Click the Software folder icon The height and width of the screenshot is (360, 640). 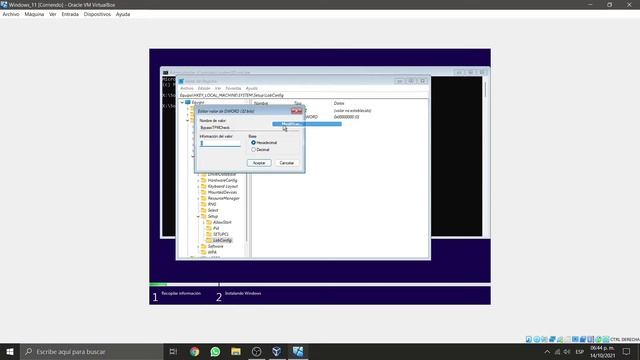point(204,246)
